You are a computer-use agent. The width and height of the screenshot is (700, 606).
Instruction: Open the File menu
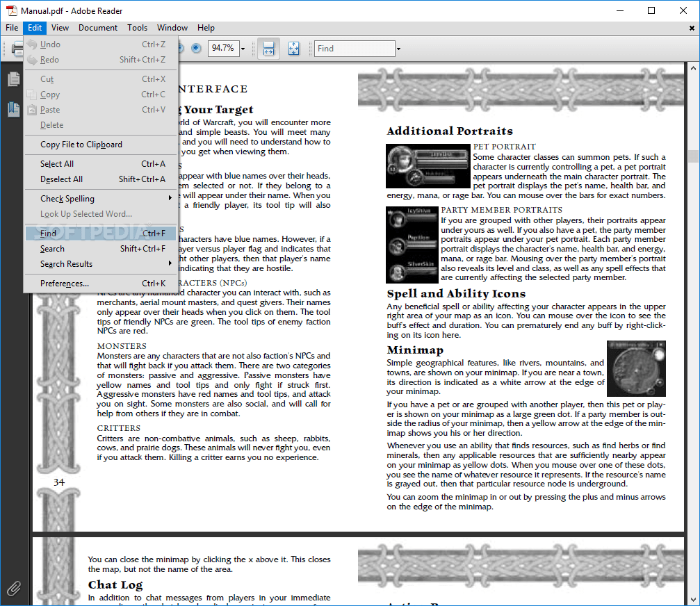[x=12, y=28]
